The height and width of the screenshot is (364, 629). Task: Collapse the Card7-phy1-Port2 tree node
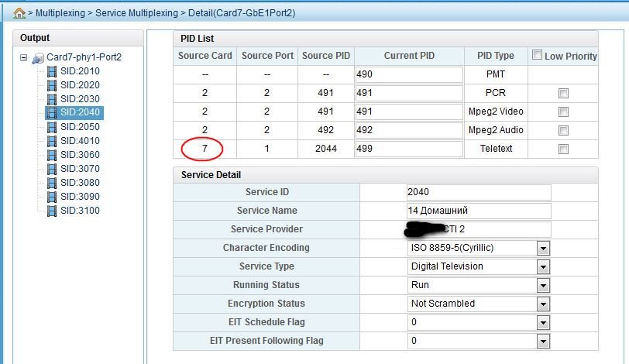[x=24, y=58]
